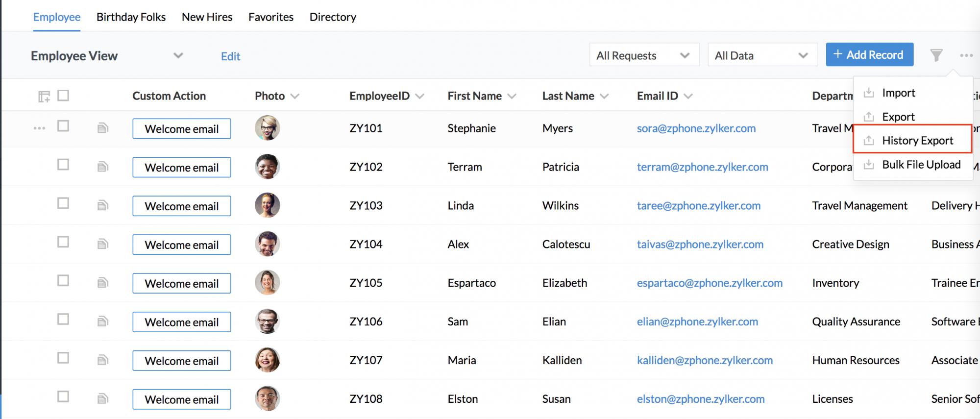Click Maria Kalliden's profile photo
The width and height of the screenshot is (980, 419).
[x=268, y=360]
